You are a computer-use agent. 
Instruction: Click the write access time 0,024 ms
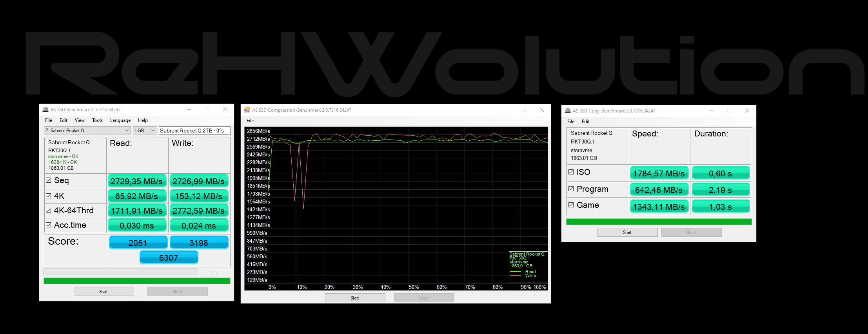point(199,225)
